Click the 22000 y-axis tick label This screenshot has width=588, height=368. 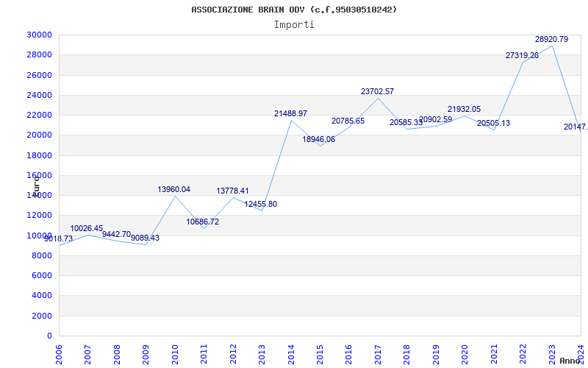pos(40,115)
